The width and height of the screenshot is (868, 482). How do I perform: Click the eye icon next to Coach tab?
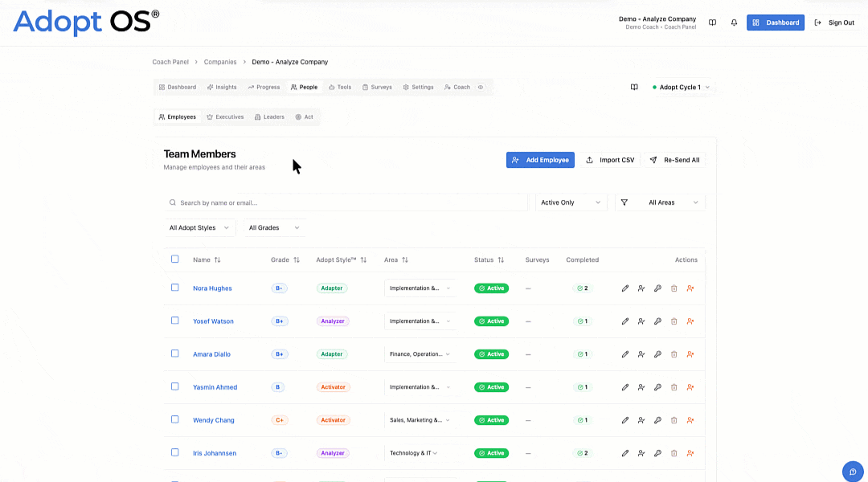481,87
